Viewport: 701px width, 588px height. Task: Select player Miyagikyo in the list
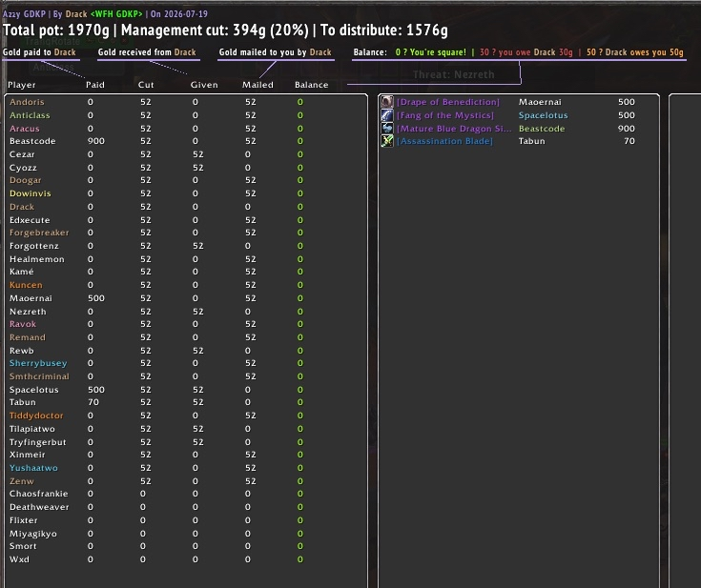[33, 535]
